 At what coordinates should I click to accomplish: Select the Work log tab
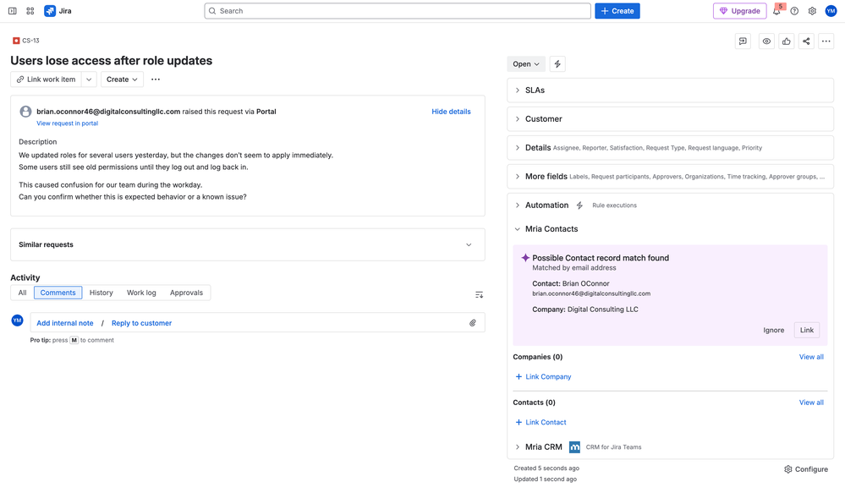(141, 293)
